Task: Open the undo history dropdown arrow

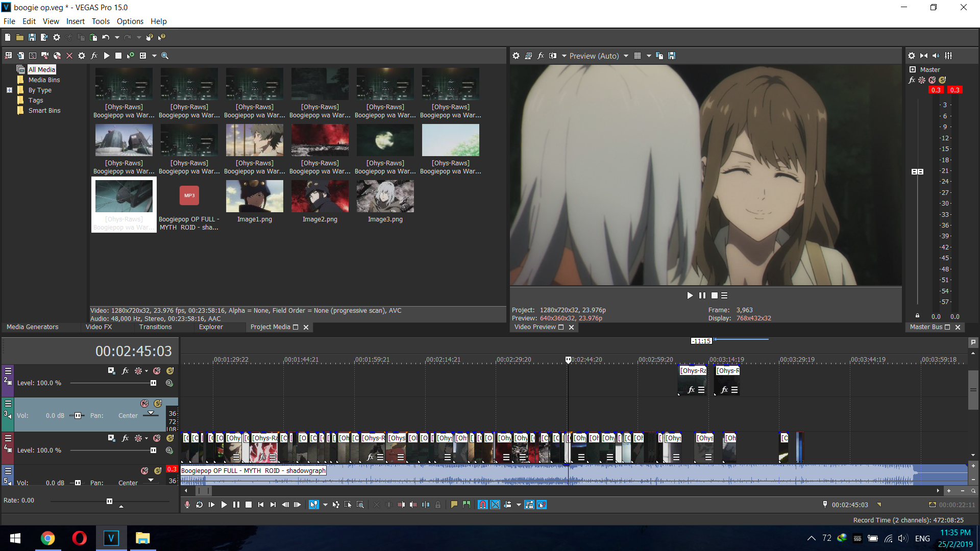Action: point(117,37)
